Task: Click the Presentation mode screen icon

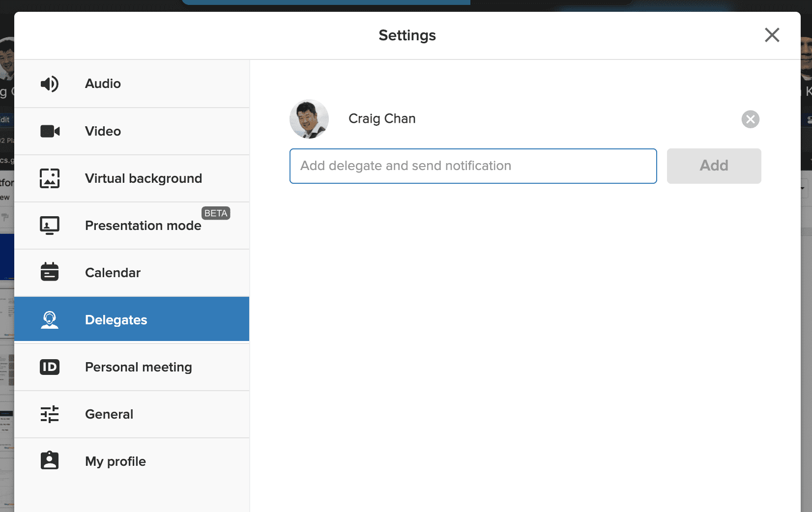Action: pos(50,226)
